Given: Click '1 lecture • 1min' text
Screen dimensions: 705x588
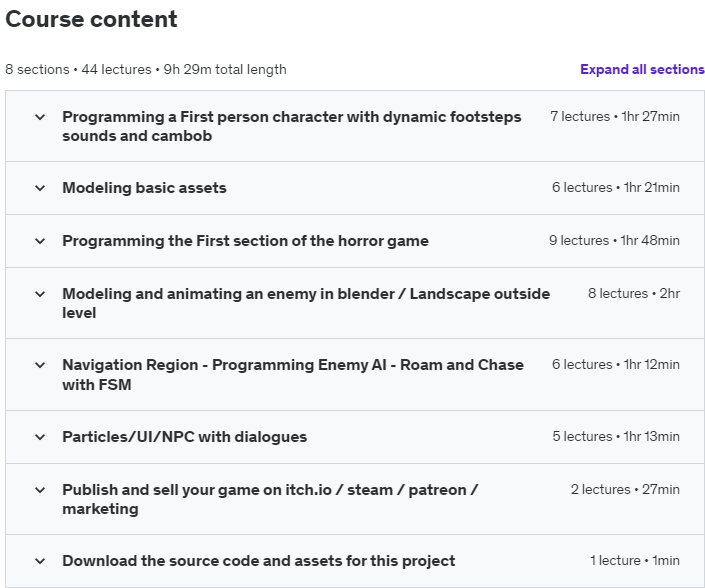Looking at the screenshot, I should [x=635, y=561].
